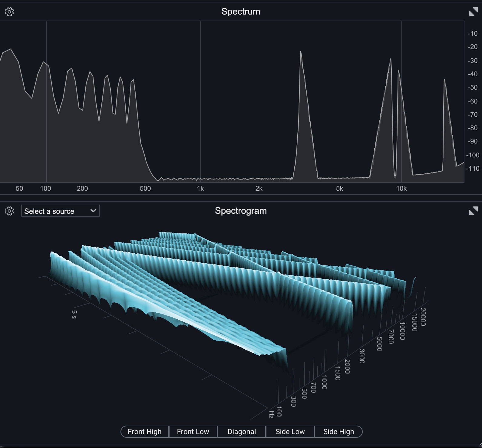
Task: Switch to the Side Low view
Action: (x=290, y=432)
